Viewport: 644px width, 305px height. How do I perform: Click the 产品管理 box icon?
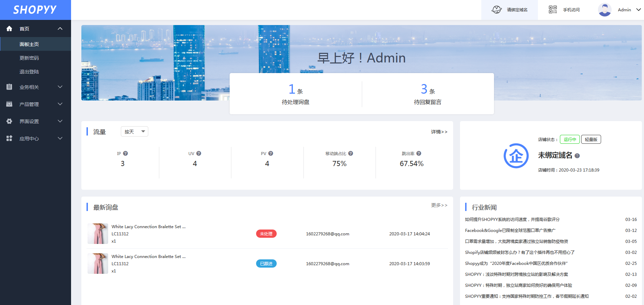point(9,104)
